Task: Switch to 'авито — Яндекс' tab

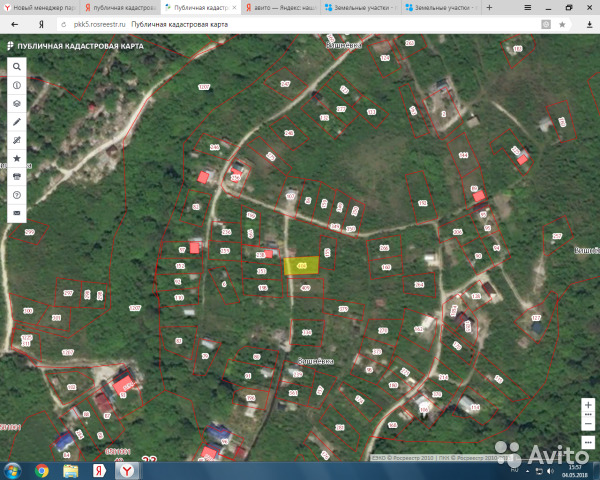Action: pos(281,8)
